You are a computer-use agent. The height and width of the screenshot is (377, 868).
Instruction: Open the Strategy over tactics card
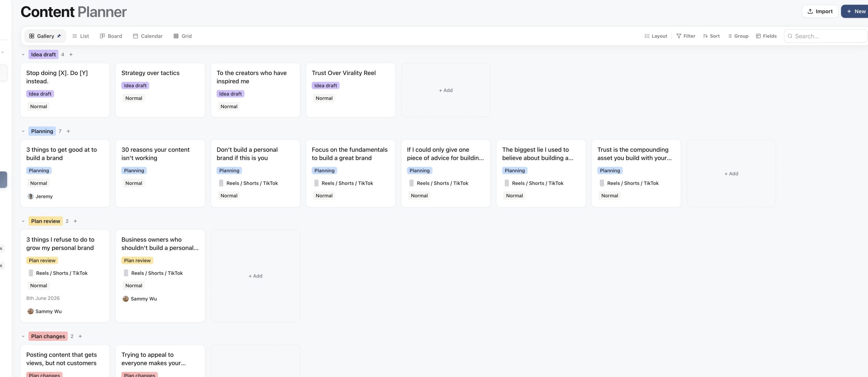point(160,90)
